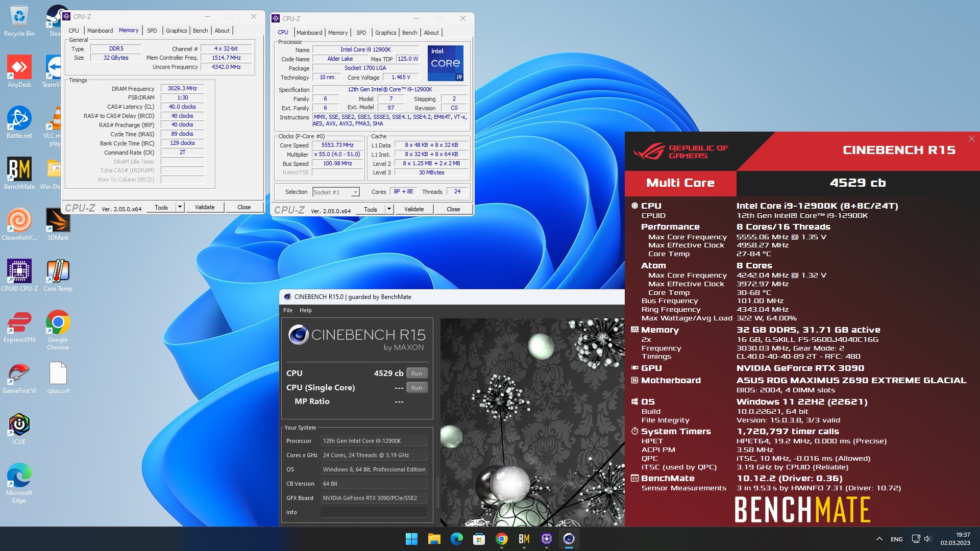The height and width of the screenshot is (551, 980).
Task: Click the Core Speed value 5553.73 MHz
Action: 337,145
